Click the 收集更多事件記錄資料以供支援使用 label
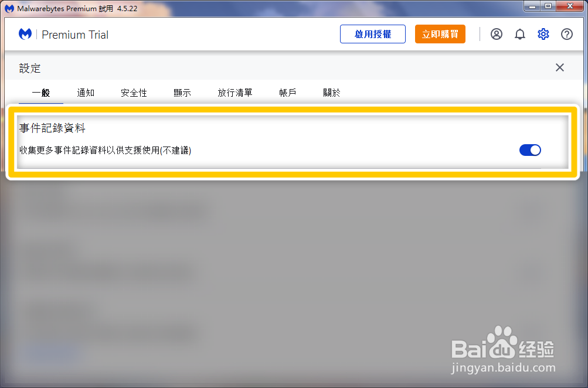Viewport: 588px width, 388px height. 106,150
